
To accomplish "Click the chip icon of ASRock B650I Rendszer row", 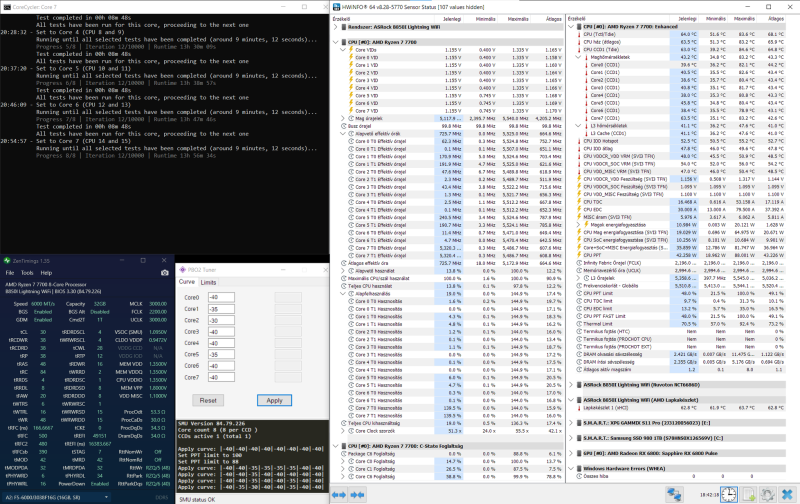I will [344, 27].
